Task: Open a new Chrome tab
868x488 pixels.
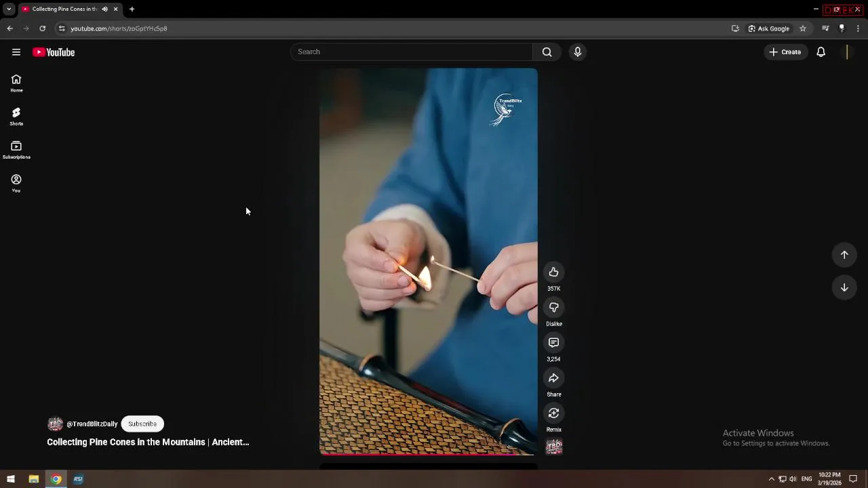Action: coord(132,9)
